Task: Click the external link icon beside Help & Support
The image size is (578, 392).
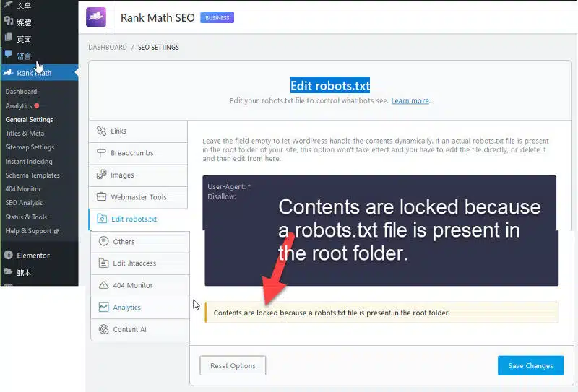Action: (56, 231)
